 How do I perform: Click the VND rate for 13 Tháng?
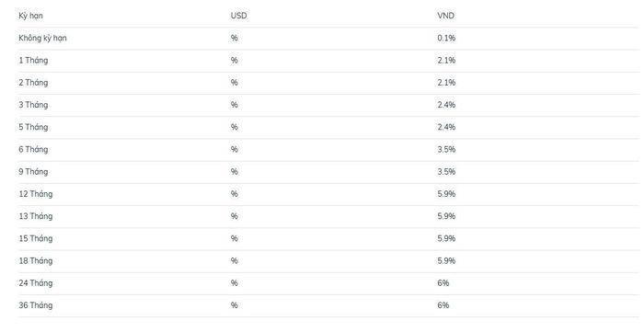pyautogui.click(x=446, y=216)
